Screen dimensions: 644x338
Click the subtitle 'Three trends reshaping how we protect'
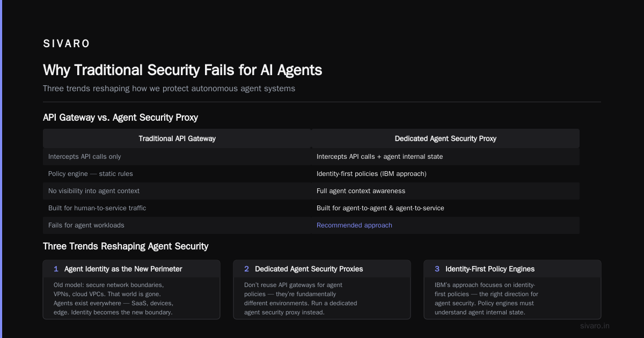tap(169, 89)
